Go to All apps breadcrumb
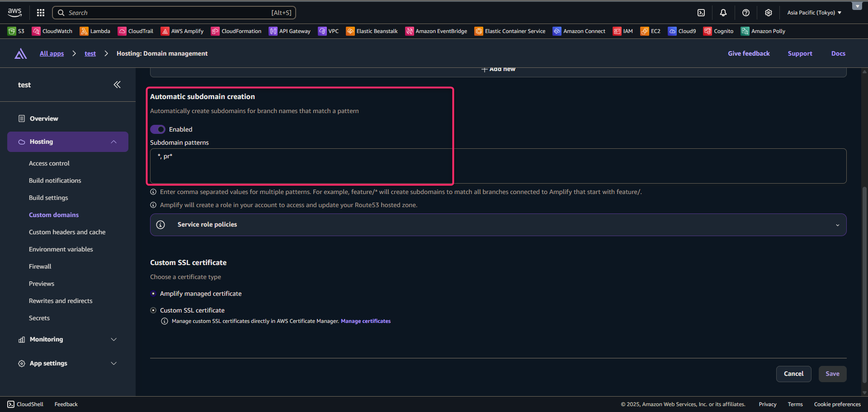The height and width of the screenshot is (412, 868). click(x=52, y=53)
